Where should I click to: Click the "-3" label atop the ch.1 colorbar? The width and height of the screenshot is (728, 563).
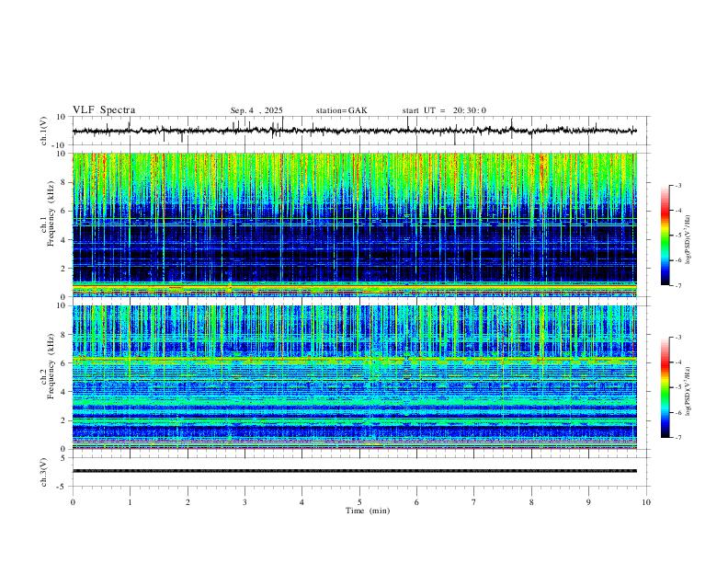point(677,185)
